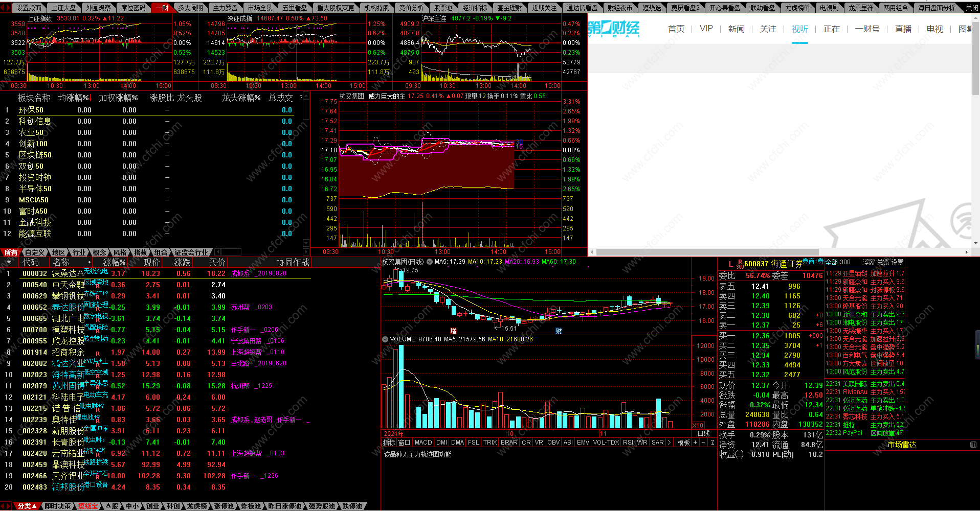Select the 行业 sector filter tab
Viewport: 980px width, 511px height.
click(79, 252)
